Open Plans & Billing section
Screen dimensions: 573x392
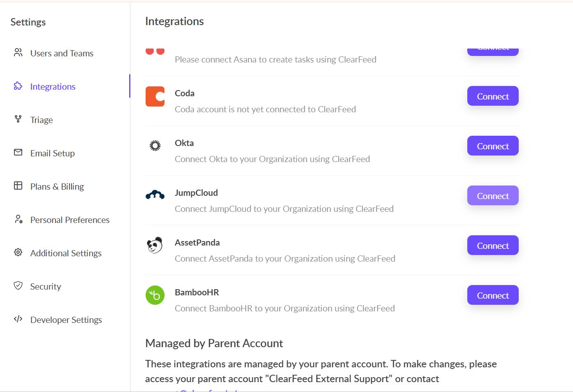57,187
